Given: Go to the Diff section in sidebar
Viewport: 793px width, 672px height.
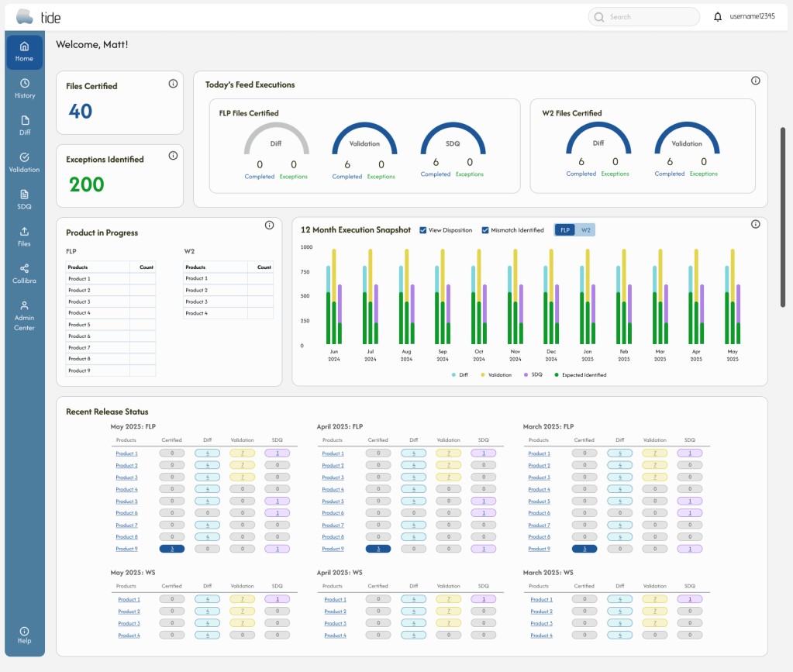Looking at the screenshot, I should point(25,126).
